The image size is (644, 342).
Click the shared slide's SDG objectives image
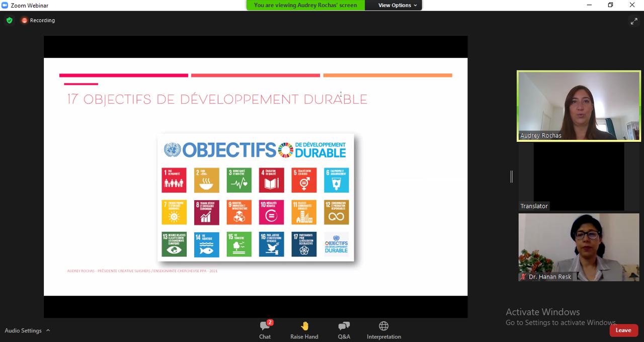[256, 197]
